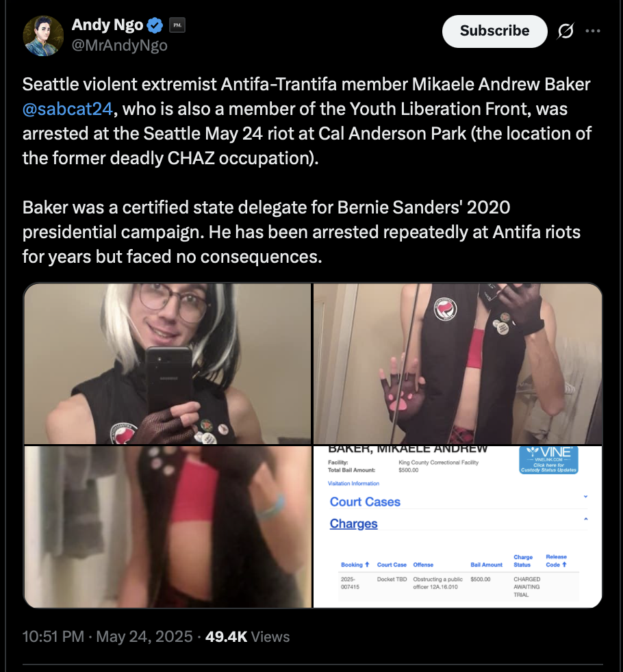623x672 pixels.
Task: Open the Grok explain-post icon
Action: [x=565, y=31]
